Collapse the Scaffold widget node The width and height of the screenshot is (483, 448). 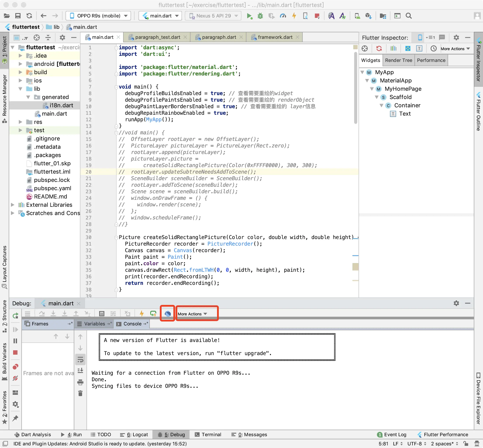pyautogui.click(x=376, y=97)
